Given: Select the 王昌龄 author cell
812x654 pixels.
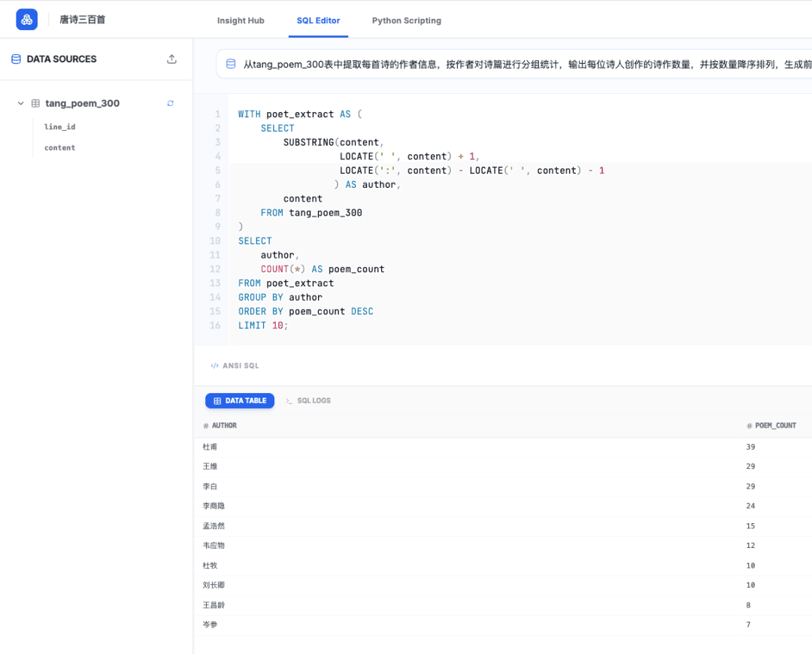Looking at the screenshot, I should (x=214, y=605).
